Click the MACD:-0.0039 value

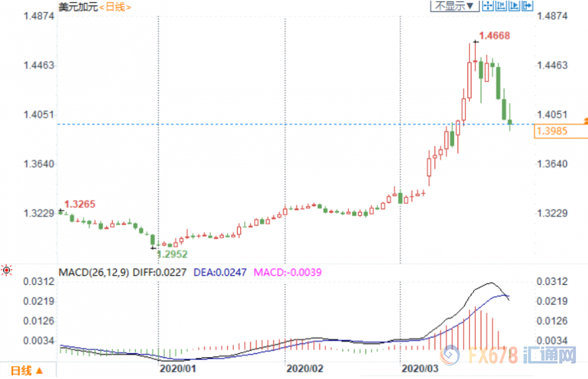287,272
